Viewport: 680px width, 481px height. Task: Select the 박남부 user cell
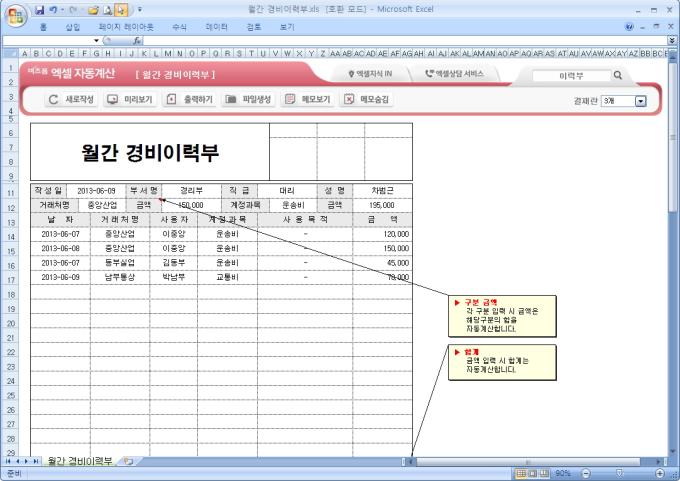[173, 277]
